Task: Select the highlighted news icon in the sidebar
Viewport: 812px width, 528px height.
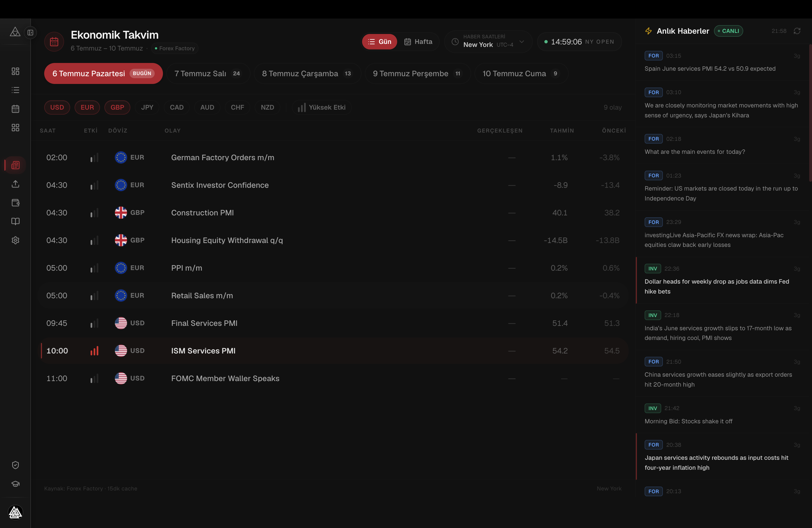Action: pyautogui.click(x=15, y=165)
